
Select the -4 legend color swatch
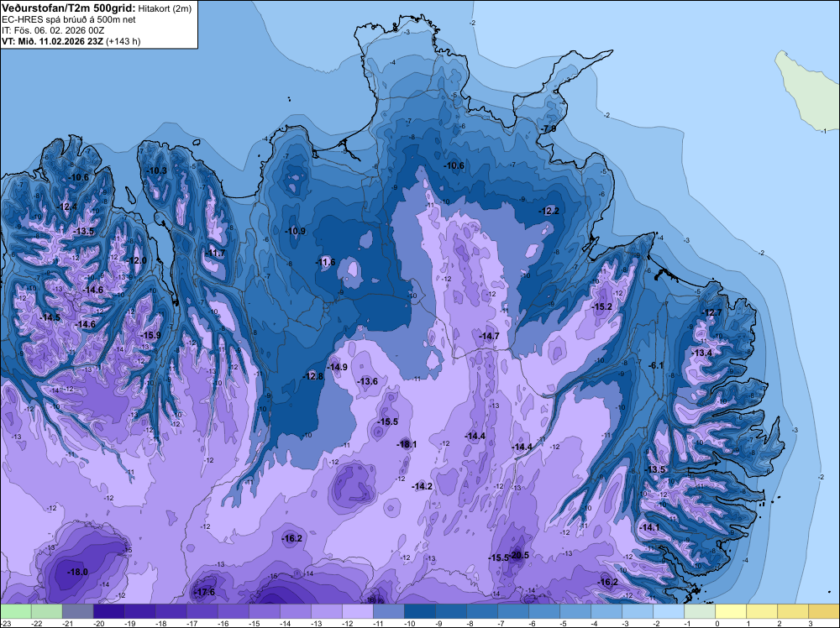[x=606, y=611]
